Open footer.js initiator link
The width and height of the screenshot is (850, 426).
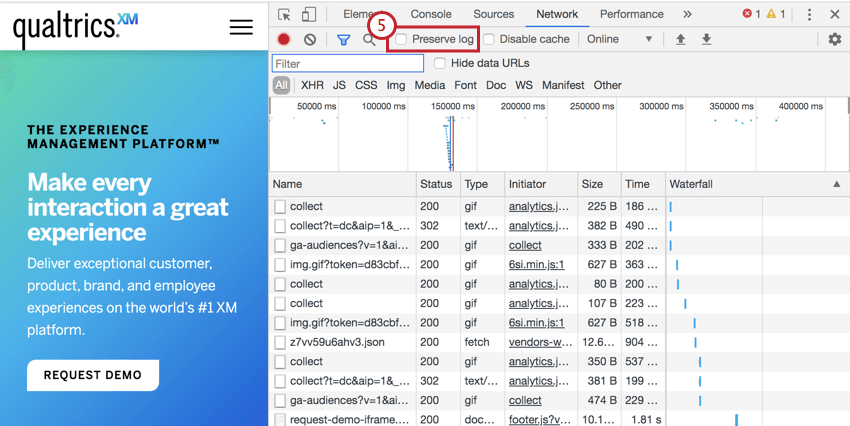(538, 420)
